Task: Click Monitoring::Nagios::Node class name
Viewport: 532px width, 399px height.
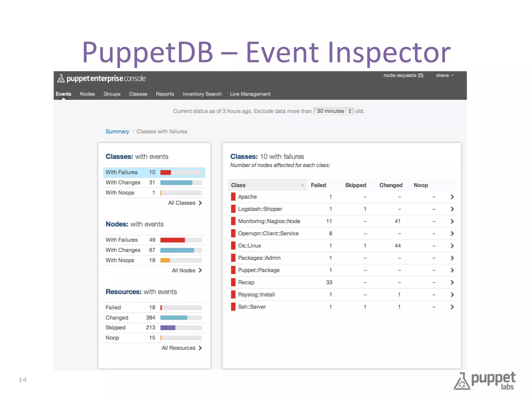Action: coord(269,221)
